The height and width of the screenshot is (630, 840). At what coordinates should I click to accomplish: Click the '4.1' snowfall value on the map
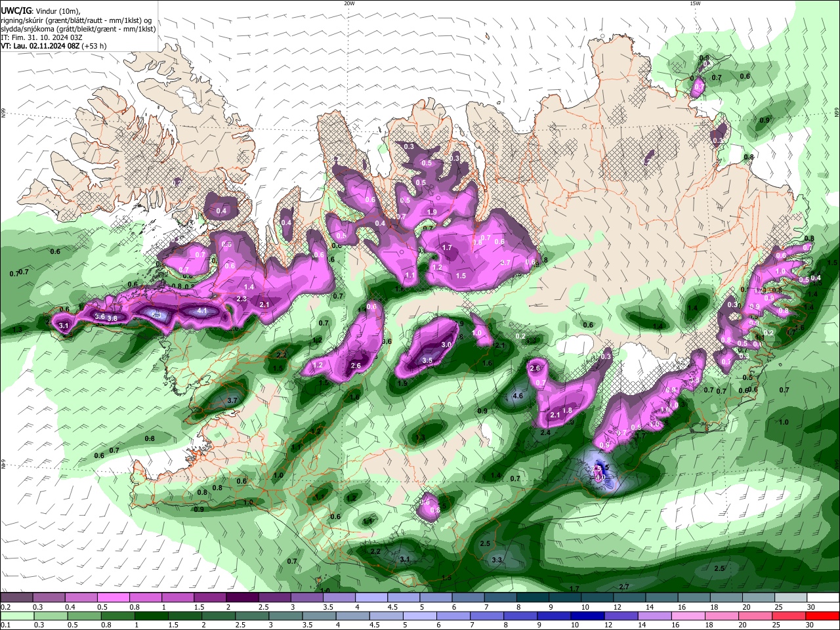[x=202, y=311]
